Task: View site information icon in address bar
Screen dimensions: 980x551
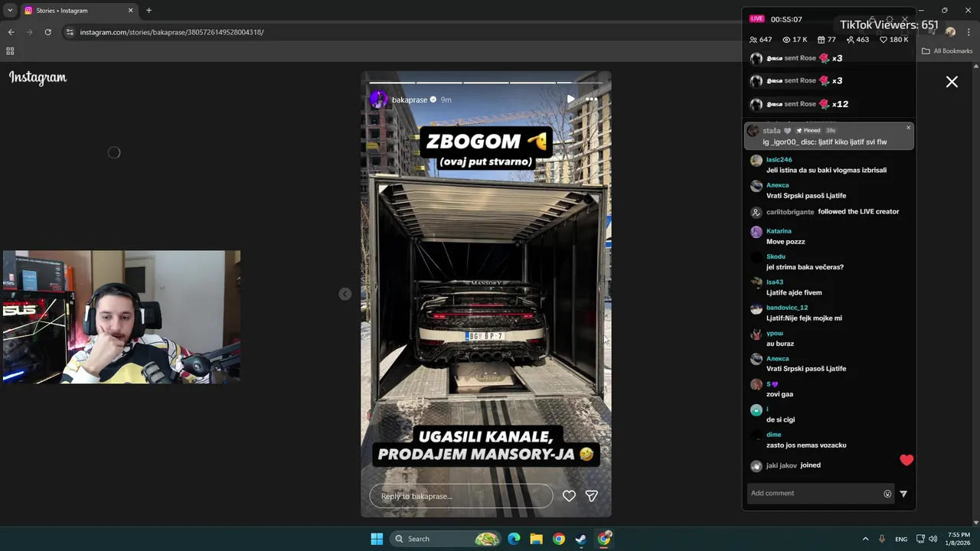Action: (x=70, y=32)
